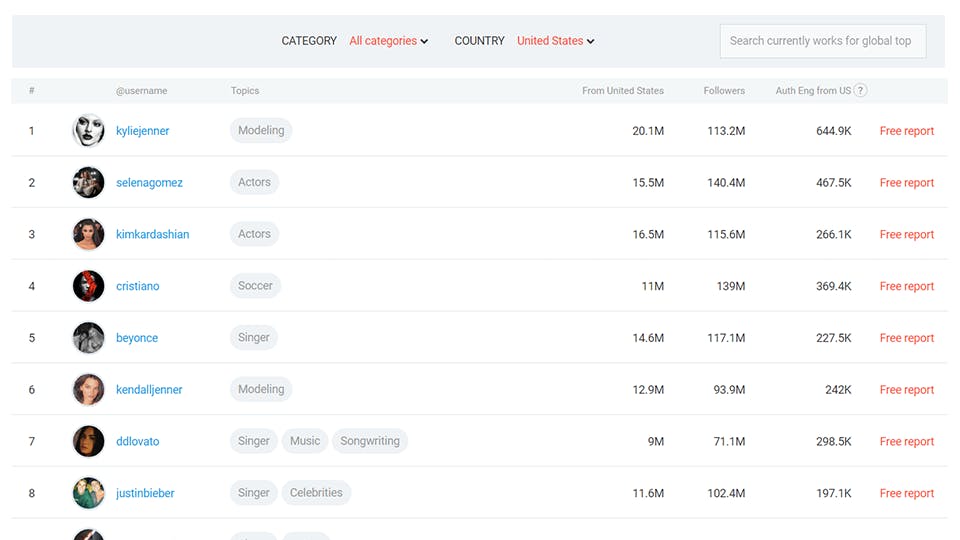Open cristiano profile picture

tap(89, 286)
